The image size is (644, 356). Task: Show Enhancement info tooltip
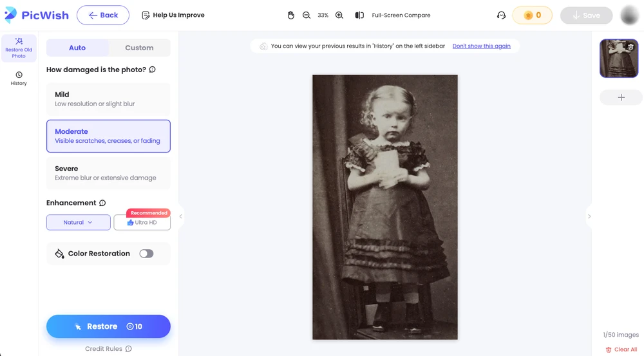[102, 203]
